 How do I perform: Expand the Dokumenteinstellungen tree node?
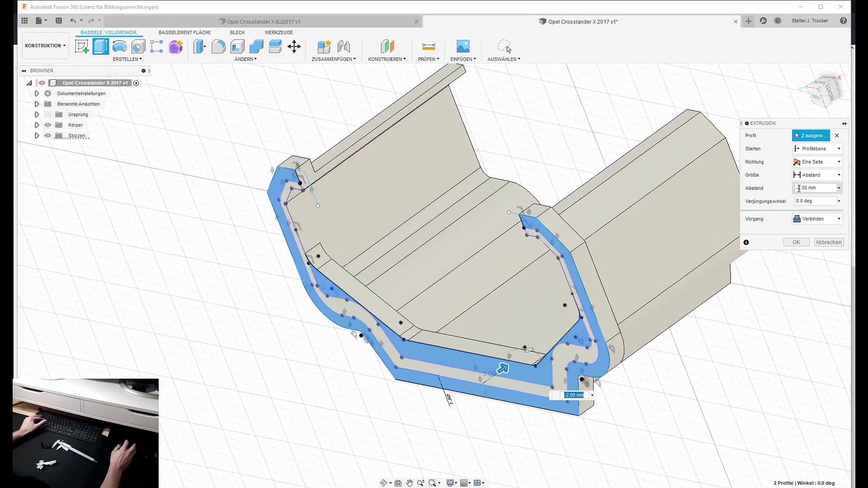(37, 94)
